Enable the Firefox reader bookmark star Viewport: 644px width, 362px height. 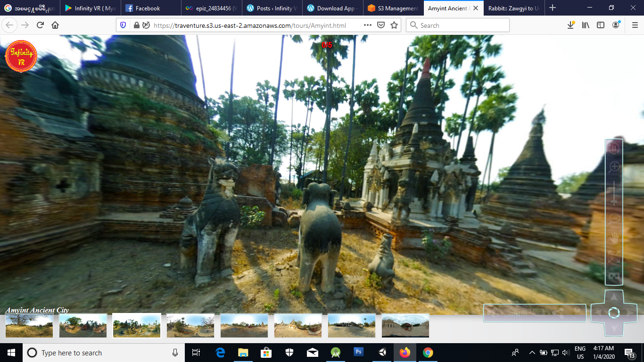pyautogui.click(x=394, y=25)
